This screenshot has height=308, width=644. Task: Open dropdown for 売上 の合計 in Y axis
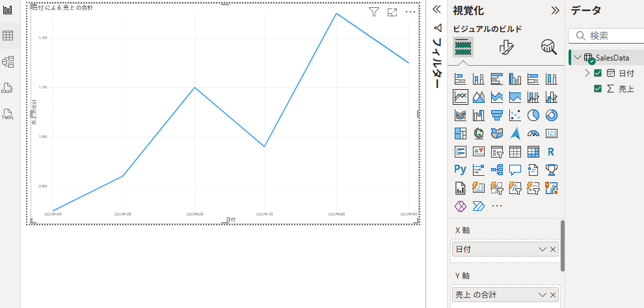coord(542,295)
